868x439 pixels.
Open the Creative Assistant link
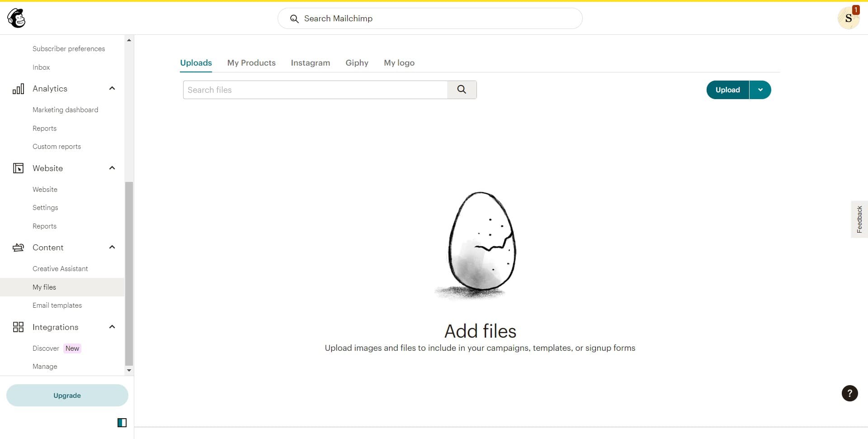60,268
